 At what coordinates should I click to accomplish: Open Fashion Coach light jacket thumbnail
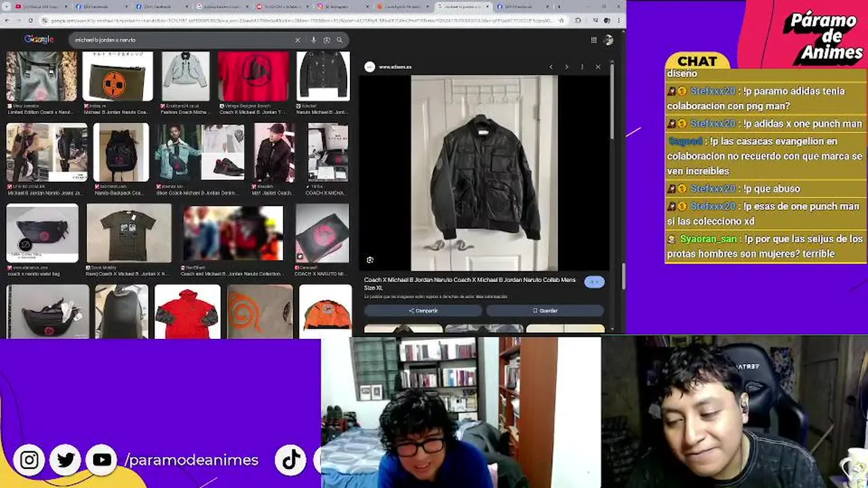pyautogui.click(x=186, y=76)
